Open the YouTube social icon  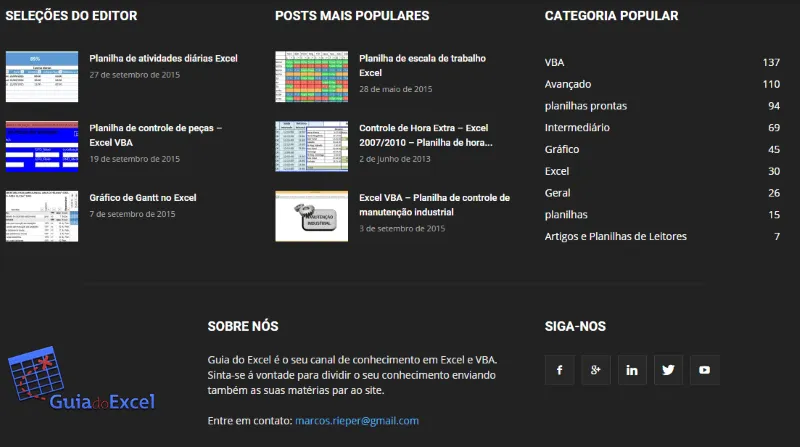click(704, 370)
